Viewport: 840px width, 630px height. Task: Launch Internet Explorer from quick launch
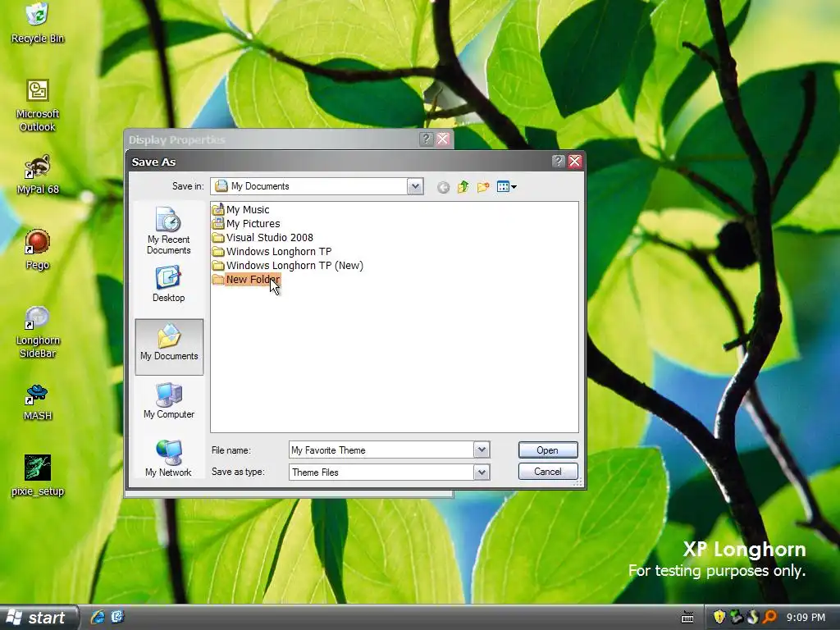(98, 617)
